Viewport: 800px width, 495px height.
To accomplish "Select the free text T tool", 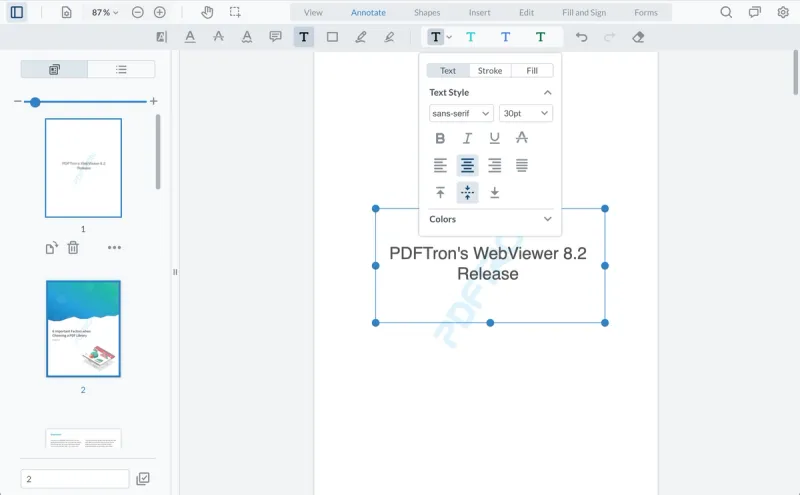I will 304,37.
